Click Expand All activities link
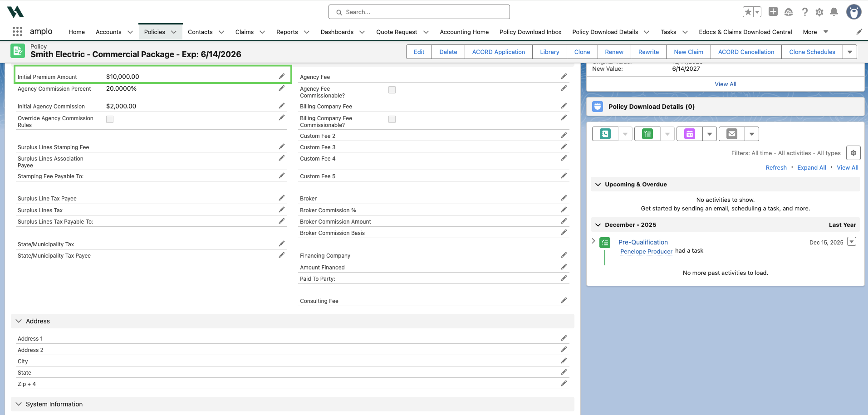 click(811, 167)
